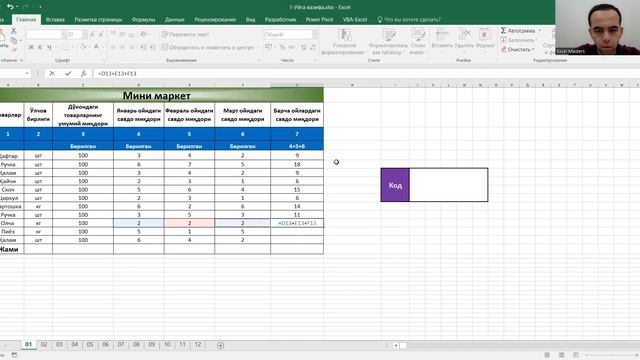Viewport: 640px width, 360px height.
Task: Click the Insert function fx icon
Action: [83, 73]
